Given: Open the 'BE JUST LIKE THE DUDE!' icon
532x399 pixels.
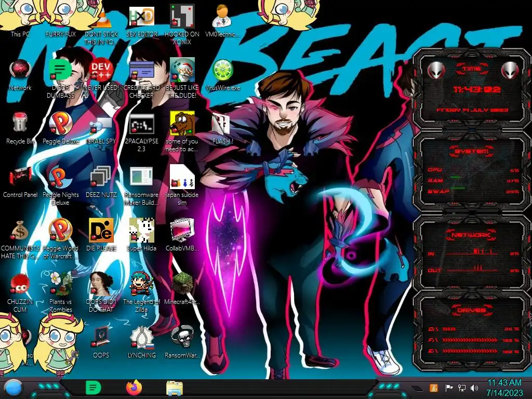Looking at the screenshot, I should tap(182, 79).
